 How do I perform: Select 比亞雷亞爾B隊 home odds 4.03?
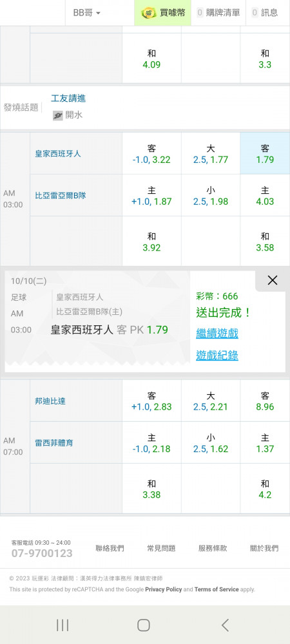[265, 196]
